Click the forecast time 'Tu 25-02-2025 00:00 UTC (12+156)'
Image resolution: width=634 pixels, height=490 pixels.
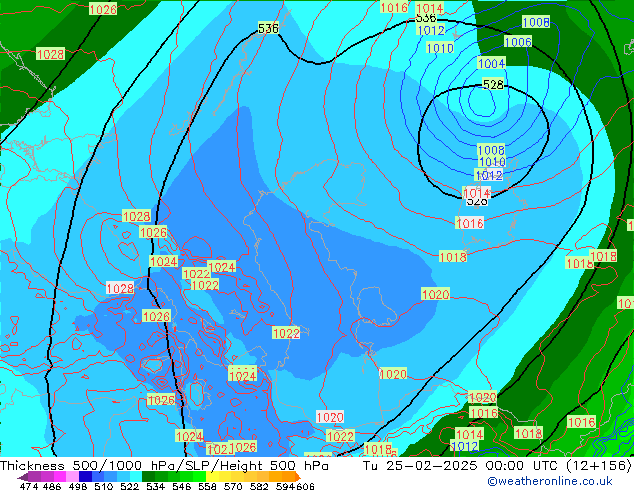497,465
